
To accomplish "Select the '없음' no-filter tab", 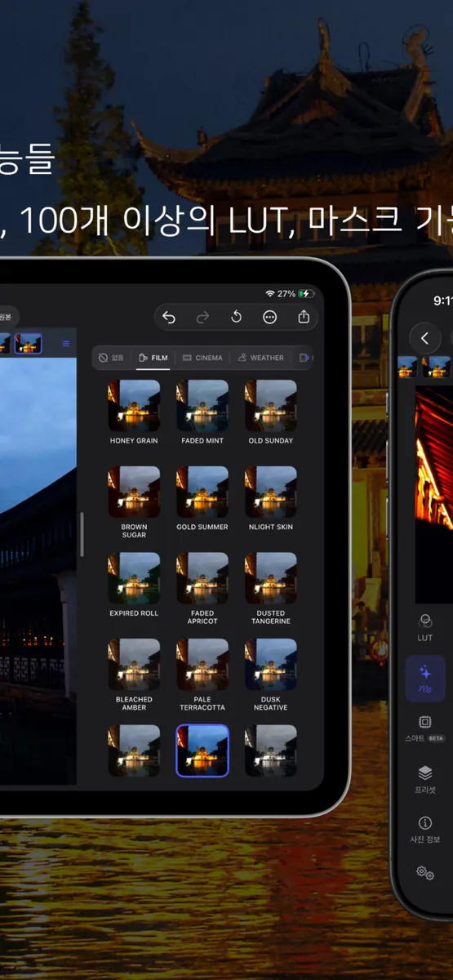I will (112, 358).
